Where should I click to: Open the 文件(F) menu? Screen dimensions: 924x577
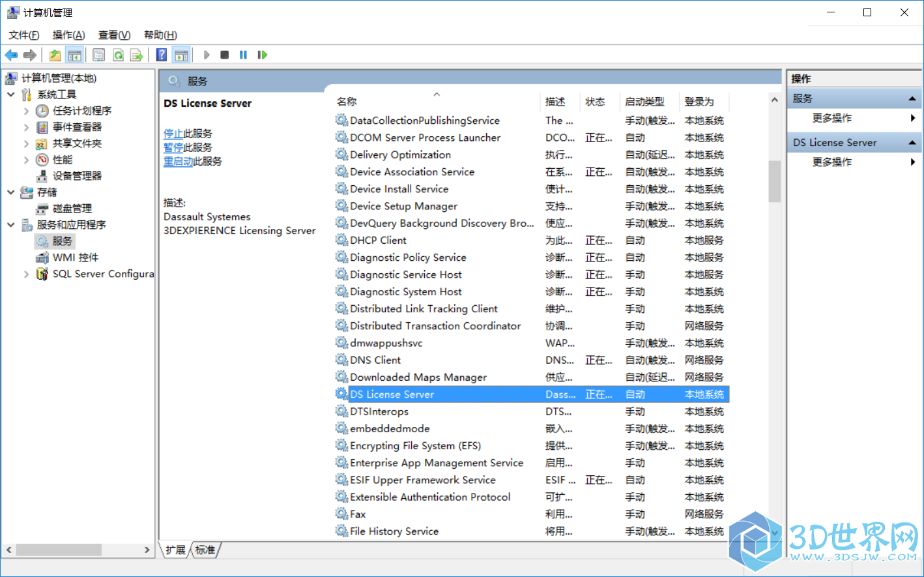coord(23,35)
